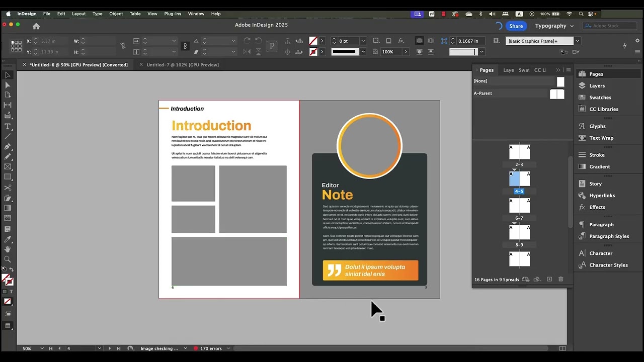
Task: Select the Zoom tool
Action: coord(8,259)
